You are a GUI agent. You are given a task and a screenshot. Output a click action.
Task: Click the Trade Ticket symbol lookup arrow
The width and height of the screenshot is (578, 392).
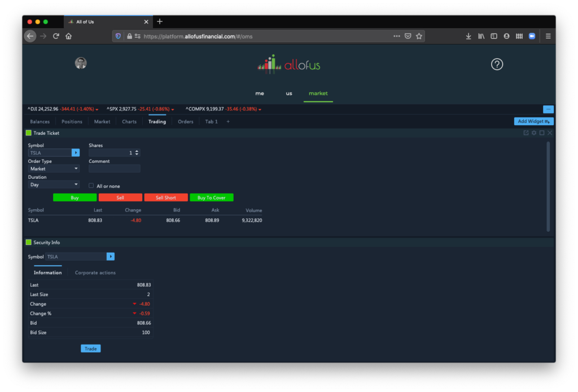pos(76,152)
